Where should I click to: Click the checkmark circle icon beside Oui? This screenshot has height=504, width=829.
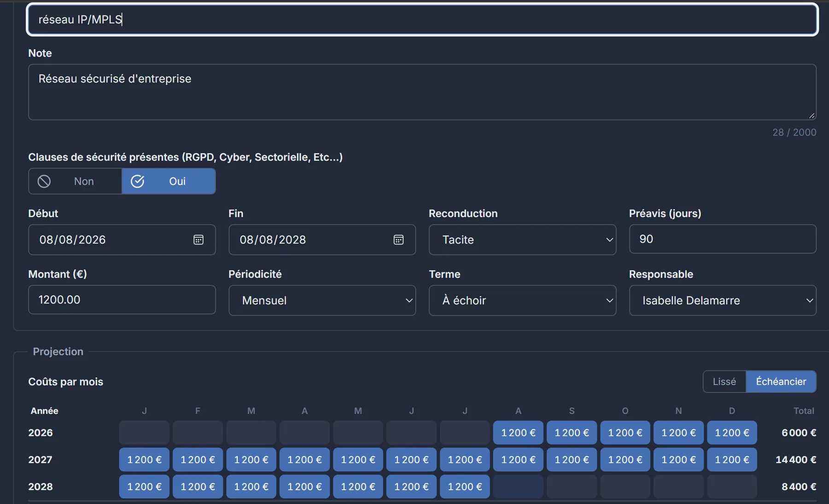point(138,181)
